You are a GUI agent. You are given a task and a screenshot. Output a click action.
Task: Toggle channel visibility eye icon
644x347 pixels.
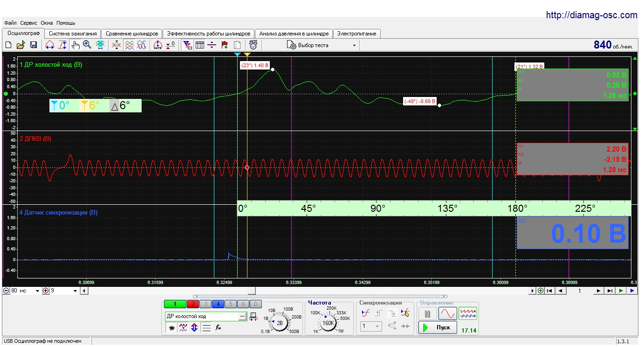171,328
